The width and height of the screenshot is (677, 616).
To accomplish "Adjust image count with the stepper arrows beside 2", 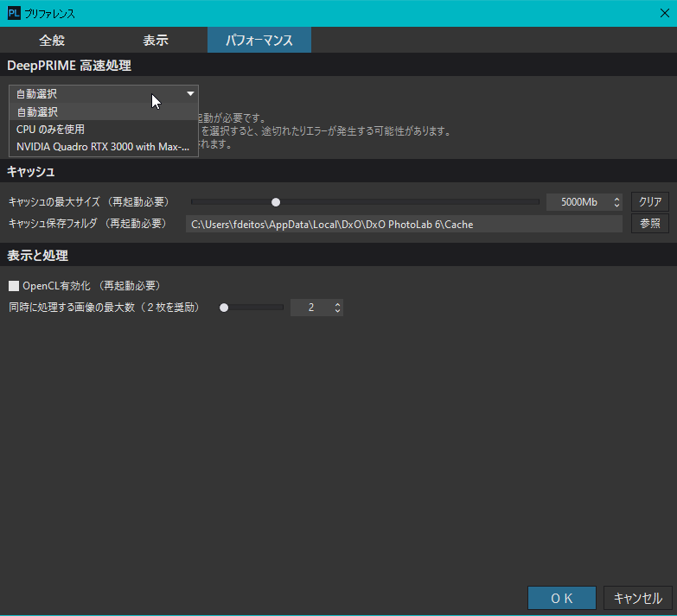I will tap(338, 308).
